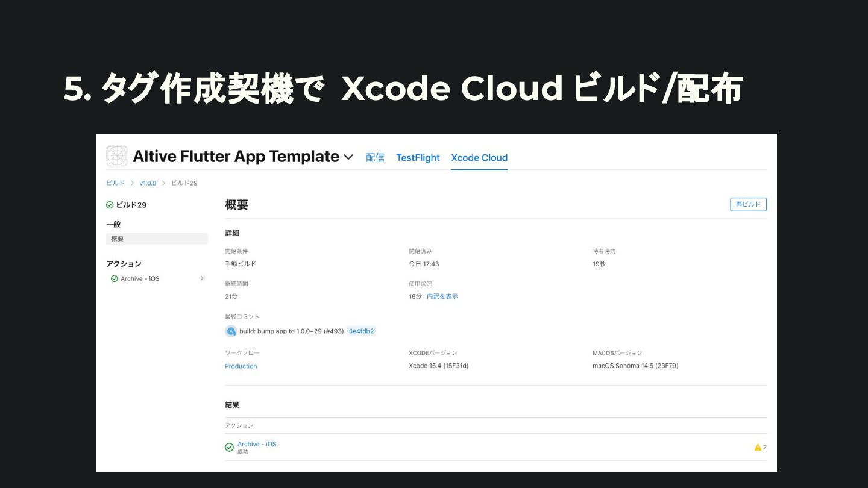The width and height of the screenshot is (868, 488).
Task: Go to the ビルド breadcrumb link
Action: 116,183
